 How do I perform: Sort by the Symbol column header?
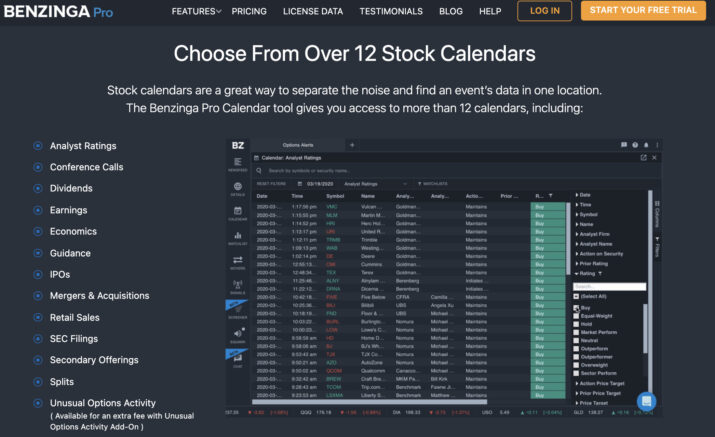pyautogui.click(x=335, y=196)
